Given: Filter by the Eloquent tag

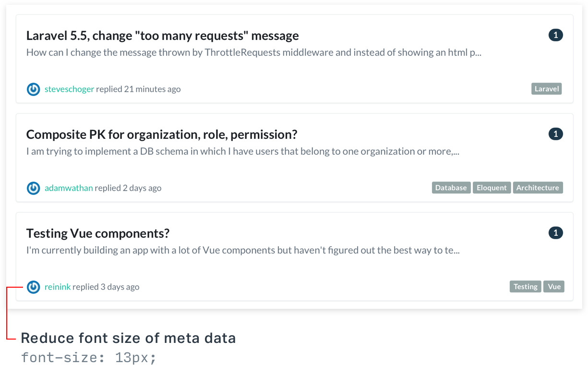Looking at the screenshot, I should point(492,188).
